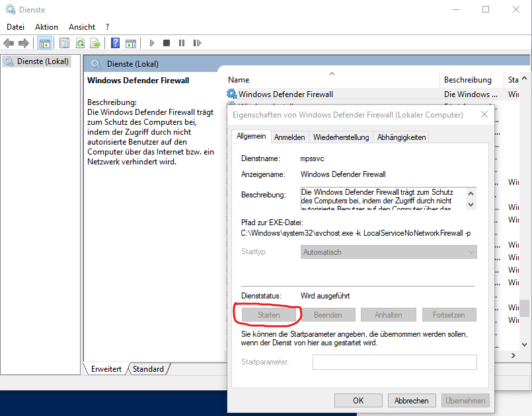Viewport: 532px width, 416px height.
Task: Click the restart service toolbar icon
Action: [197, 43]
